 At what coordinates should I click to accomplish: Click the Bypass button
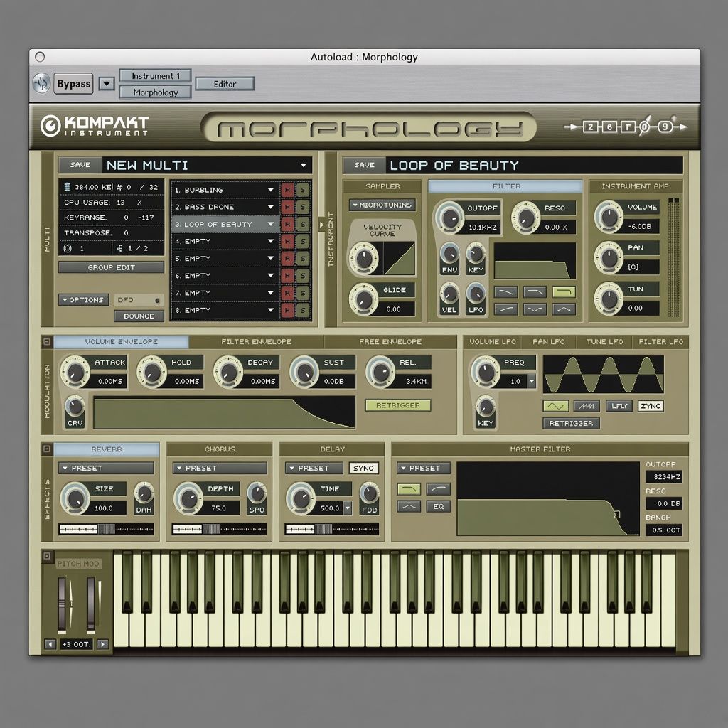[73, 84]
